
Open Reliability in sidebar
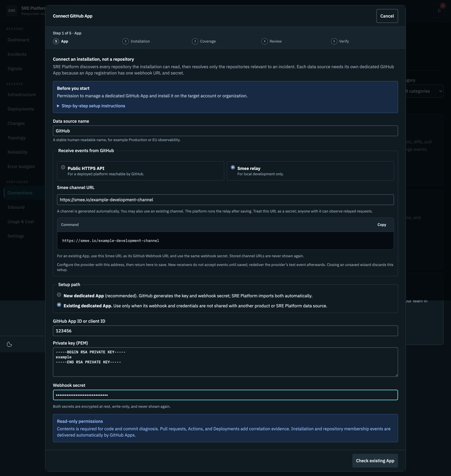click(18, 152)
